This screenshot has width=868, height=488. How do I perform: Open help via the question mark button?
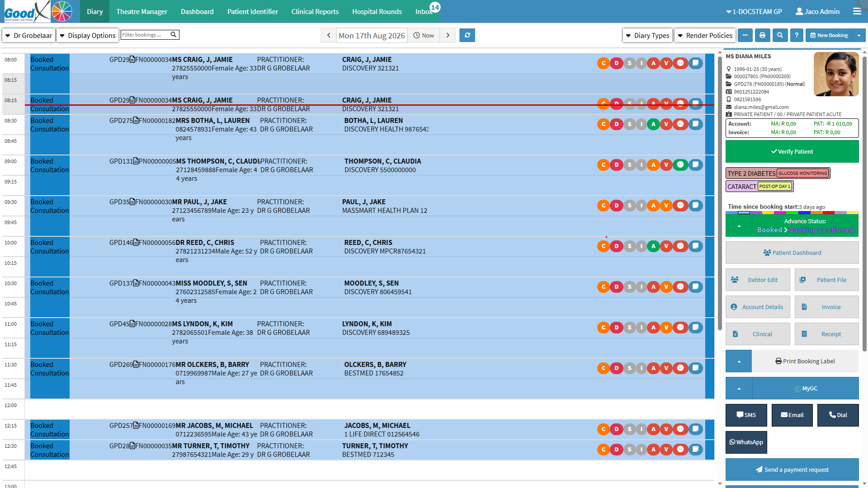pos(797,35)
